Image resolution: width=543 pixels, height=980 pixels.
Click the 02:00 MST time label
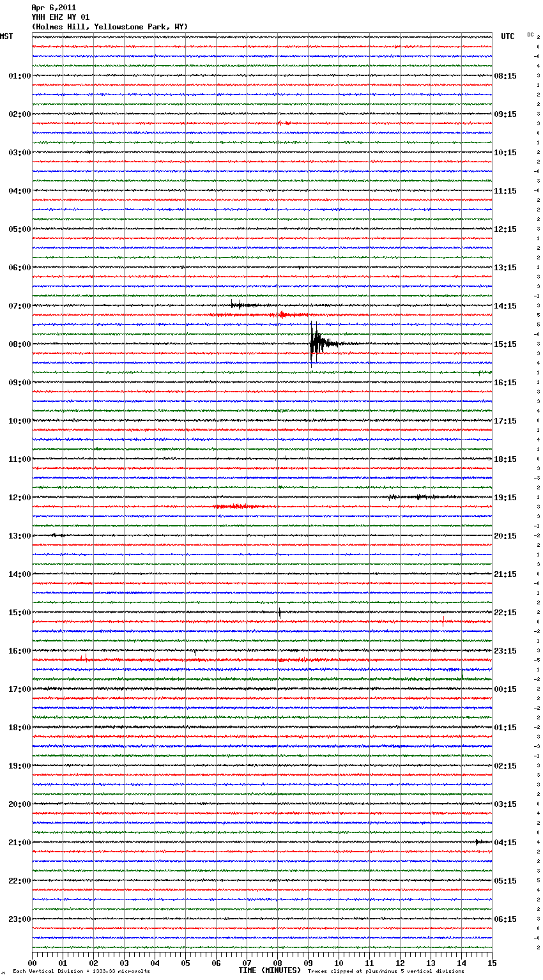tap(20, 114)
